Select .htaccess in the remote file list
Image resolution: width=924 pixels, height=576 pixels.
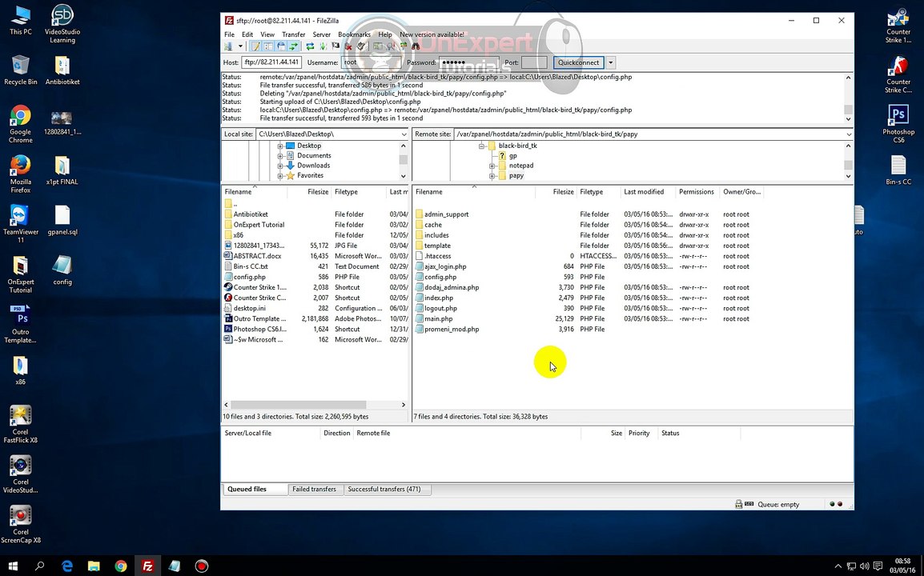(x=437, y=256)
